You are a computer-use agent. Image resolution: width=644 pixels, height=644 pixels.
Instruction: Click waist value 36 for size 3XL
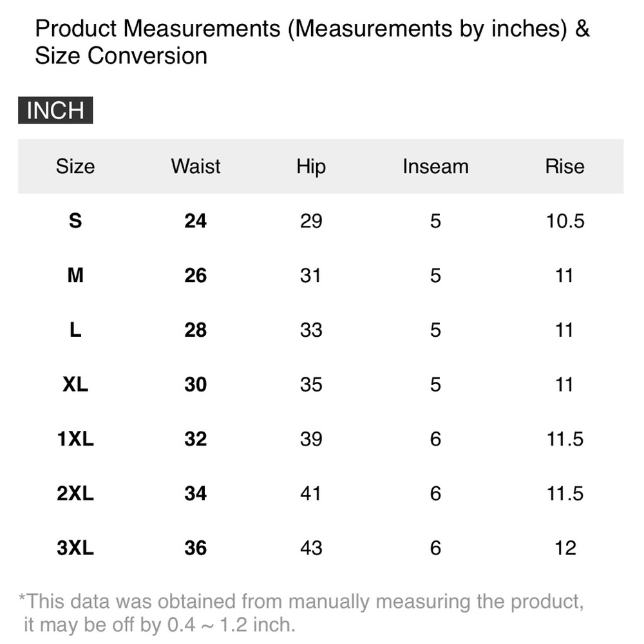pyautogui.click(x=196, y=548)
